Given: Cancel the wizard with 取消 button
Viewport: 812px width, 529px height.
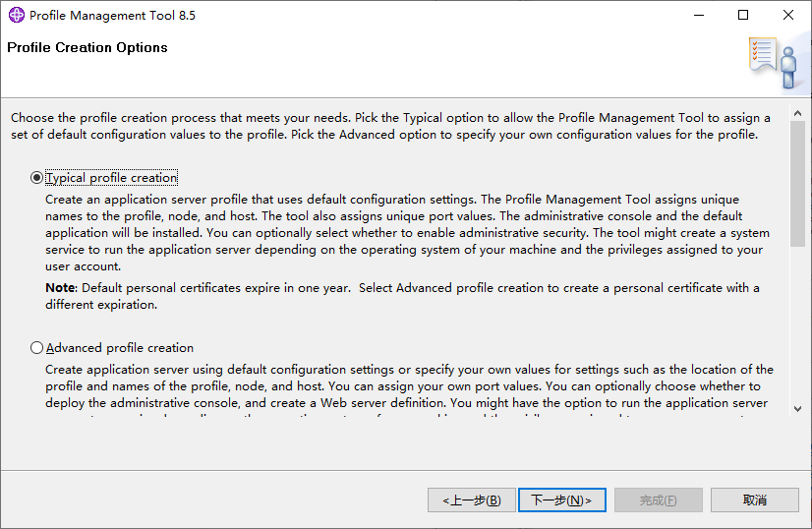Looking at the screenshot, I should pos(755,500).
